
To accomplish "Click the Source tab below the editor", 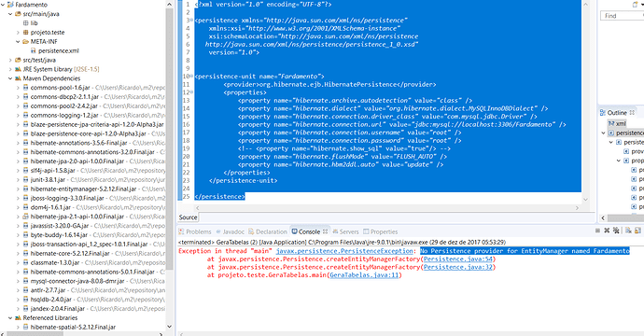I will 188,217.
